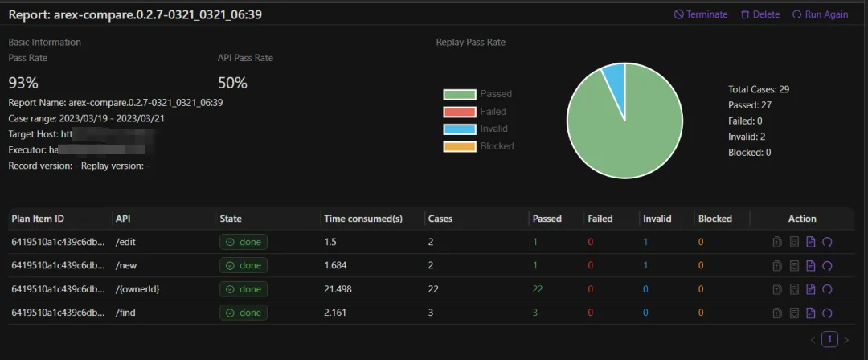868x360 pixels.
Task: Go to the previous page with the left chevron
Action: [813, 339]
